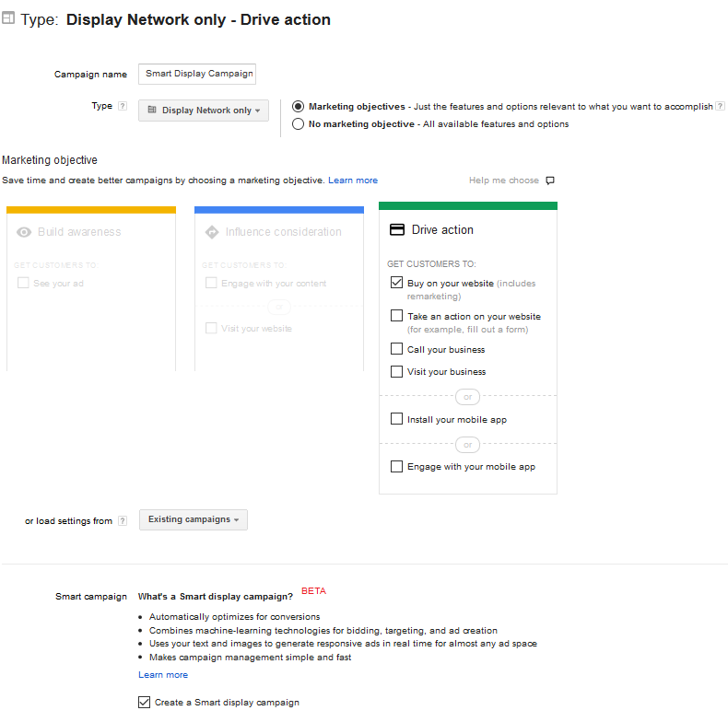Click the GET CUSTOMERS TO label in Drive action
Image resolution: width=728 pixels, height=722 pixels.
pos(431,264)
